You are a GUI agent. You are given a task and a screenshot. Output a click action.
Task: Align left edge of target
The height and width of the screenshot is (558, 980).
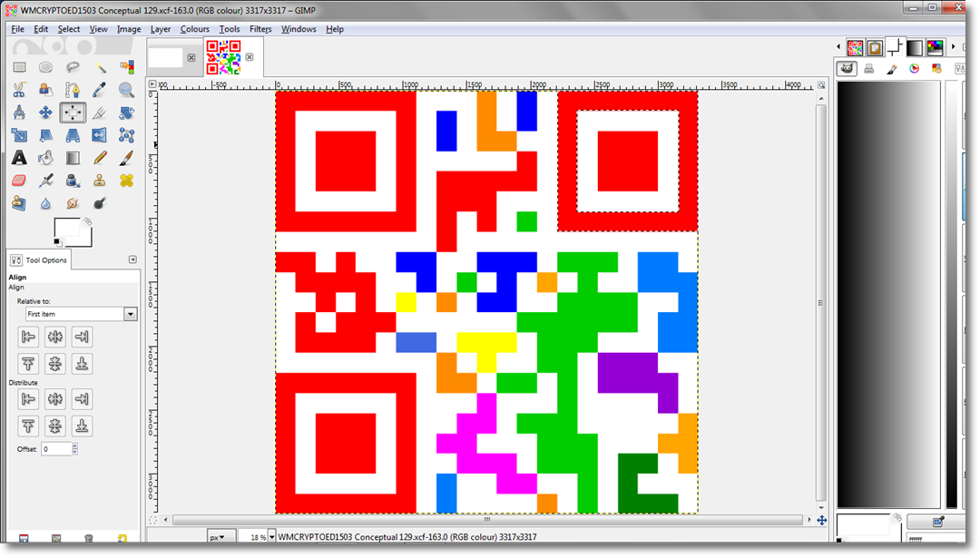click(x=28, y=337)
